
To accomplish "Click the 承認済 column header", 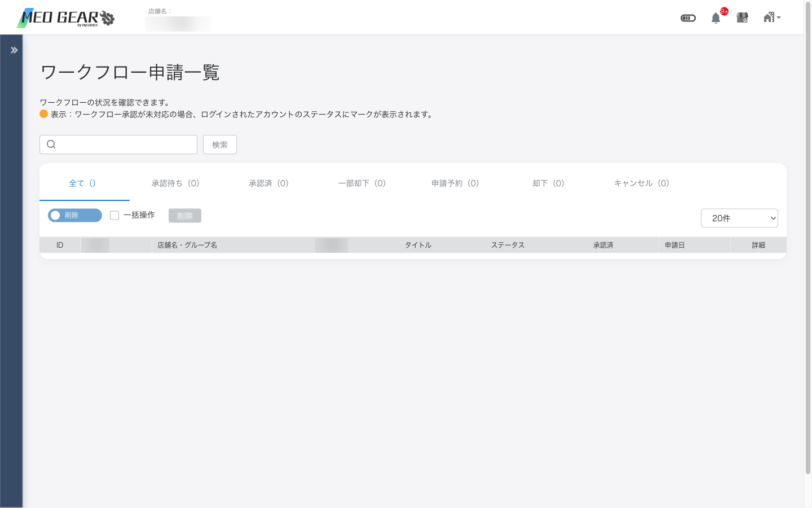I will click(603, 245).
